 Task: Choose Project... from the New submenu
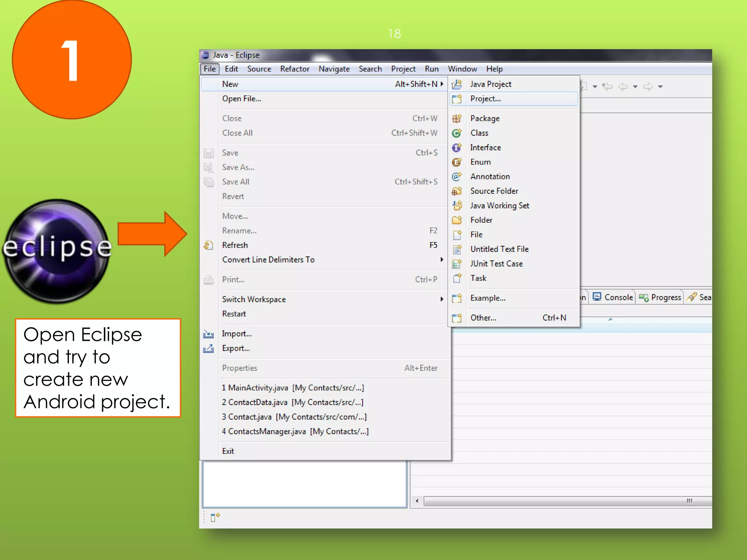coord(514,99)
